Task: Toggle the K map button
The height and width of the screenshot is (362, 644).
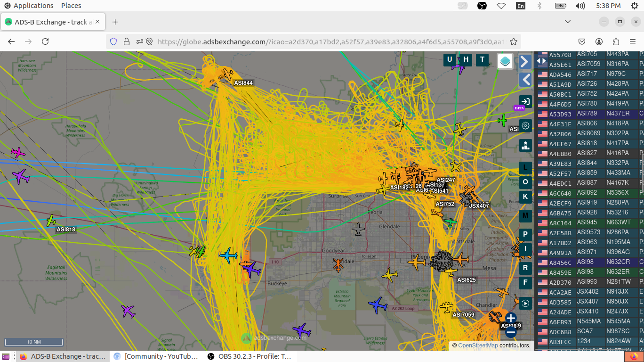Action: (525, 197)
